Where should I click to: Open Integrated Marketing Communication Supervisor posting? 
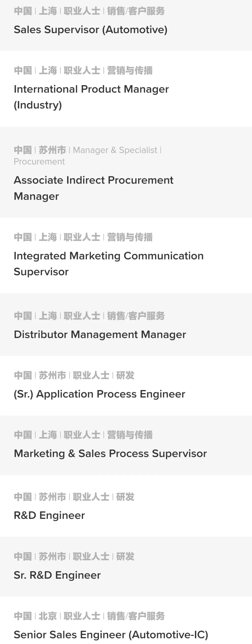109,264
